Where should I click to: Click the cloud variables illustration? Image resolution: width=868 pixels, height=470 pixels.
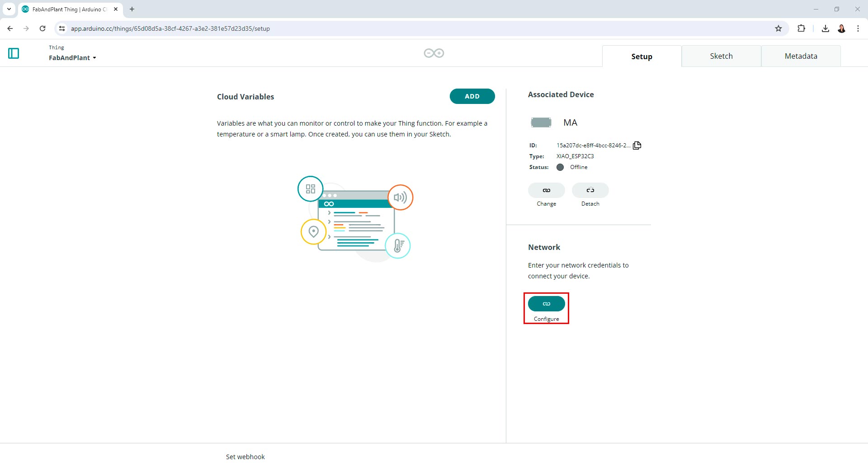pyautogui.click(x=355, y=219)
